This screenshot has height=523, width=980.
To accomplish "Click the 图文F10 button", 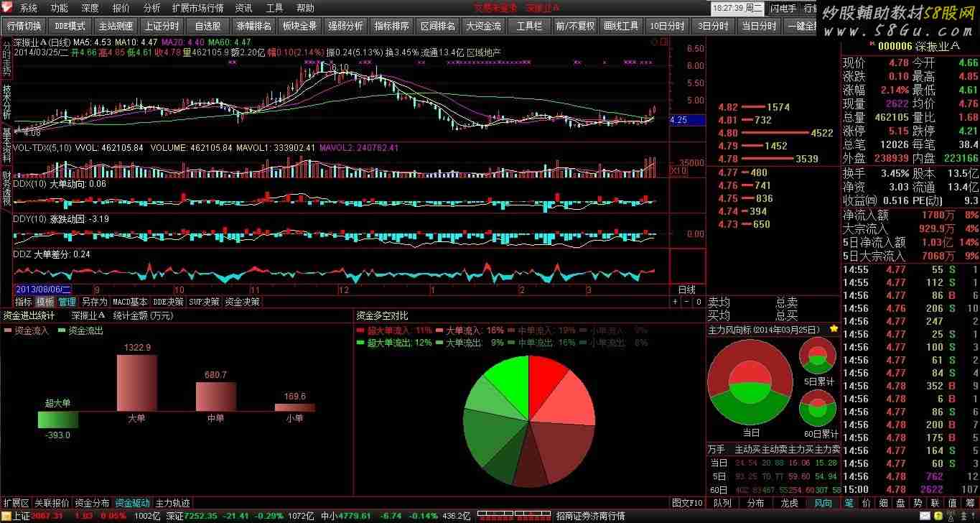I will [x=687, y=503].
